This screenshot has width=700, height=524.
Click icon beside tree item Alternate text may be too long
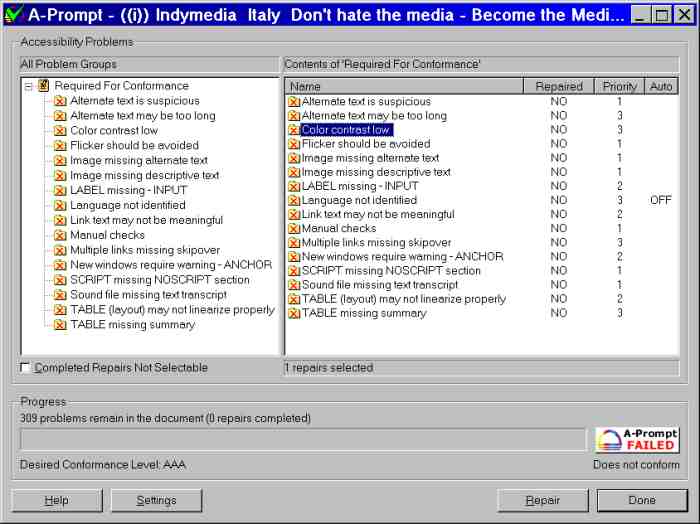coord(60,116)
